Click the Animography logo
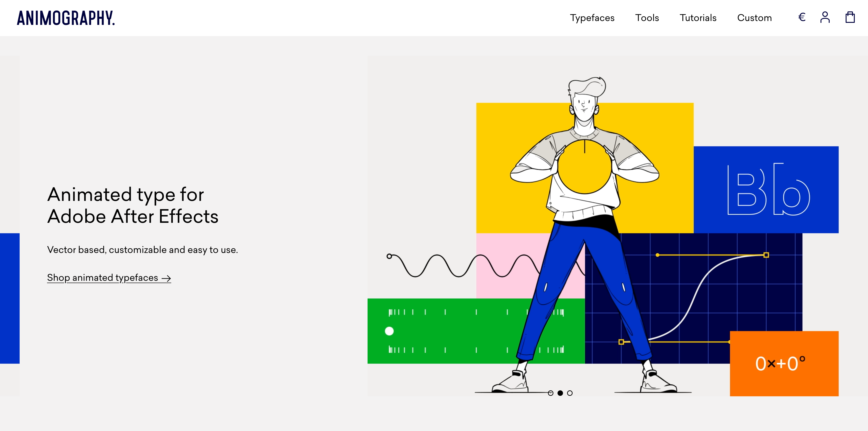 click(66, 18)
